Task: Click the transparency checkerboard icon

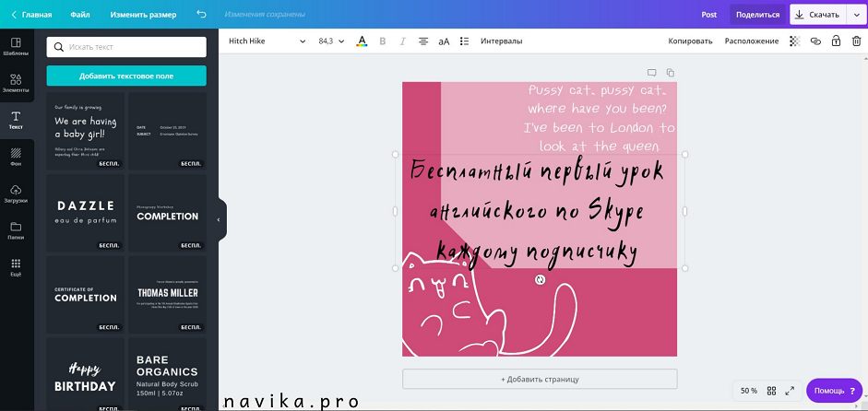Action: [x=795, y=41]
